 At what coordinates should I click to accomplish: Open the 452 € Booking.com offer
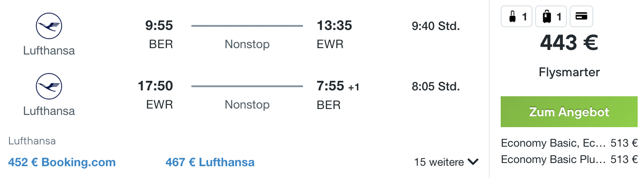click(62, 162)
